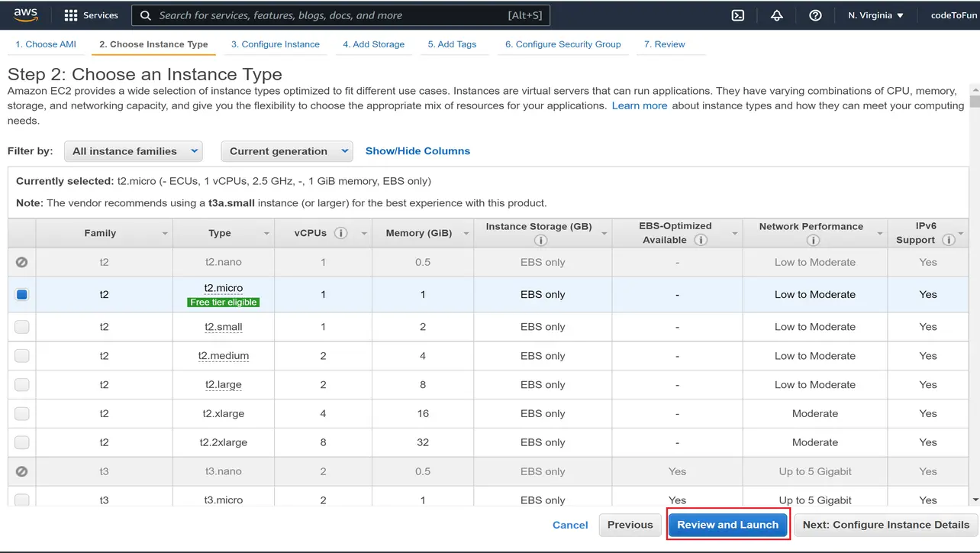Open the IPv6 Support column sort arrow
980x553 pixels.
coord(960,234)
